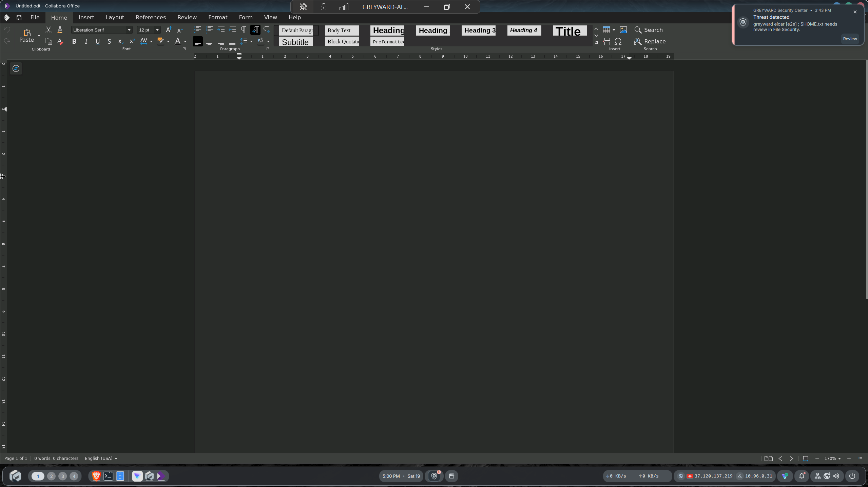Click the Search magnifier button
This screenshot has height=487, width=868.
[649, 30]
